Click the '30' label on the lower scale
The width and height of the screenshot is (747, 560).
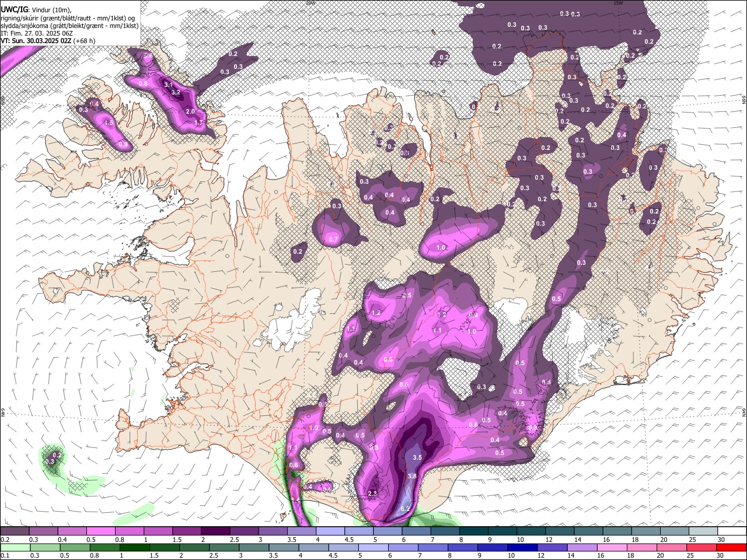[721, 556]
